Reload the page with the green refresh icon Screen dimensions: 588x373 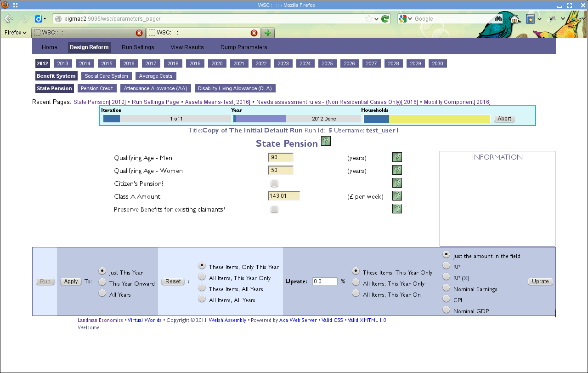tap(385, 19)
